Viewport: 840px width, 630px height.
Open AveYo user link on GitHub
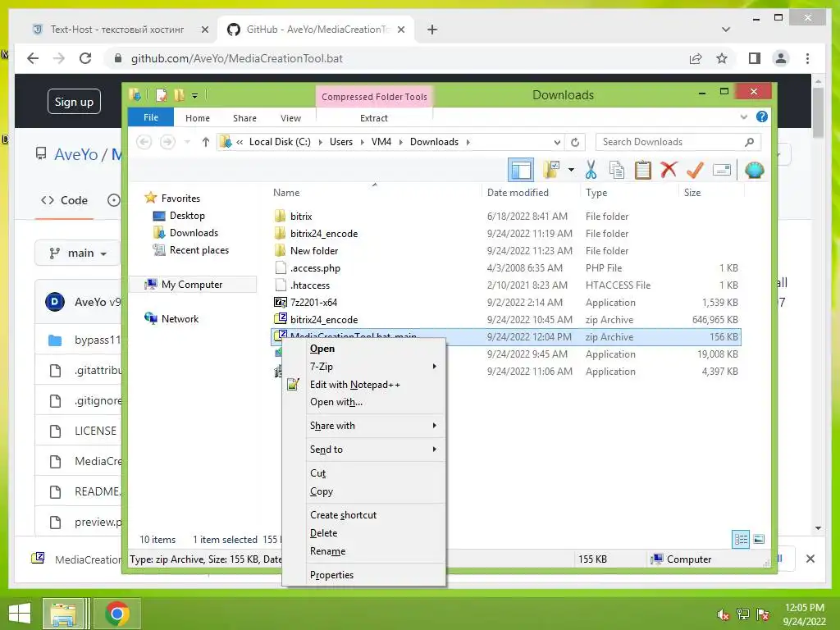75,154
